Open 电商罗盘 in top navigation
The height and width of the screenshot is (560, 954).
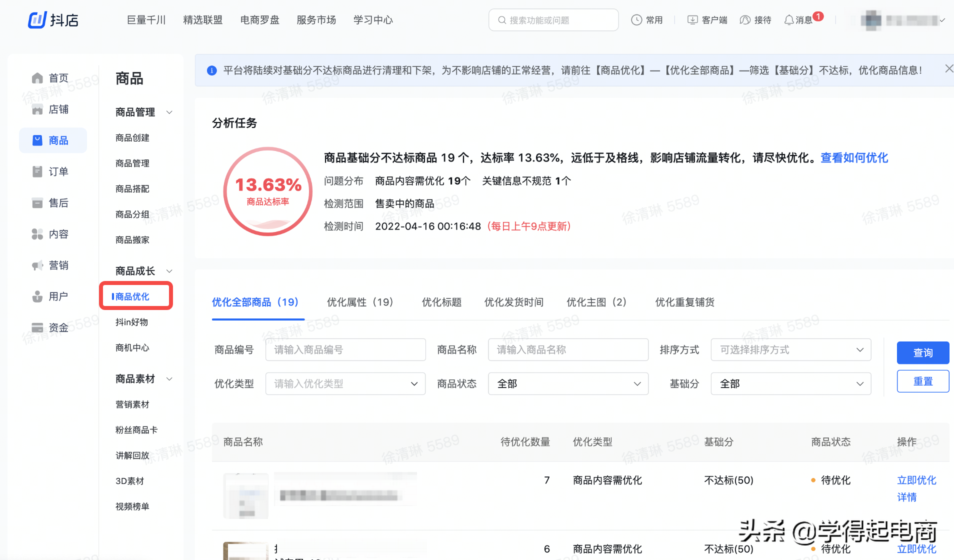[259, 20]
